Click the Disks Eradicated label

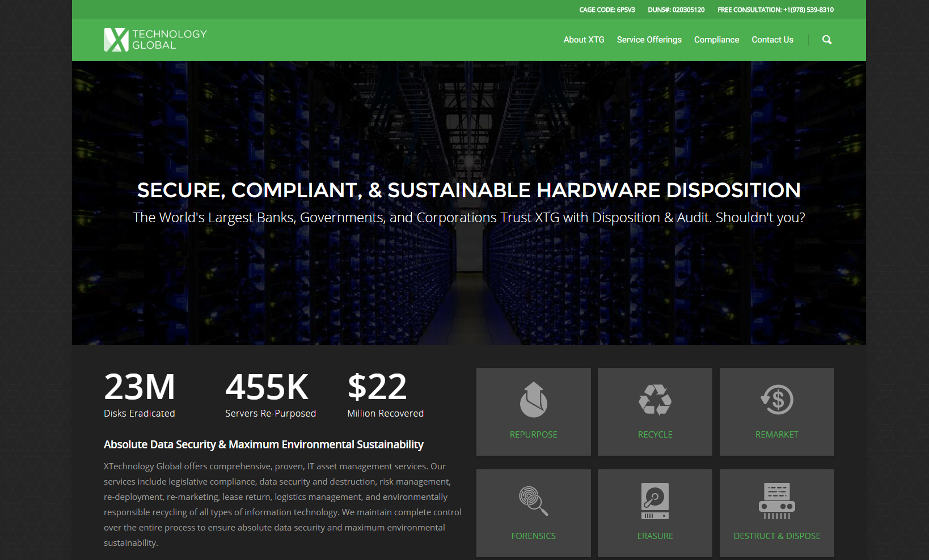pos(140,413)
